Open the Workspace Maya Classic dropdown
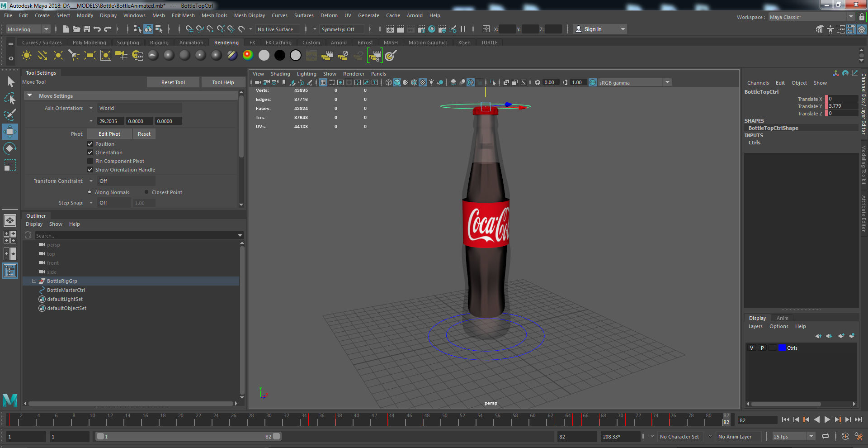This screenshot has height=448, width=868. tap(811, 17)
